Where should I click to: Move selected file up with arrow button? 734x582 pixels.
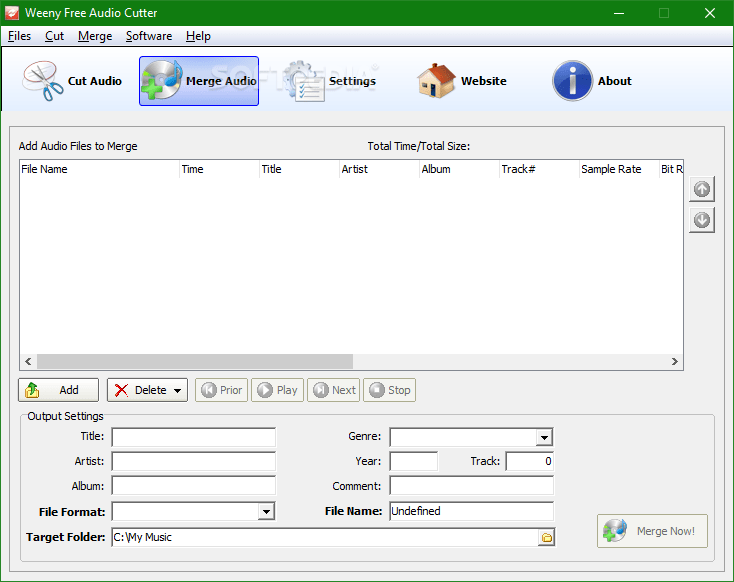[x=702, y=189]
